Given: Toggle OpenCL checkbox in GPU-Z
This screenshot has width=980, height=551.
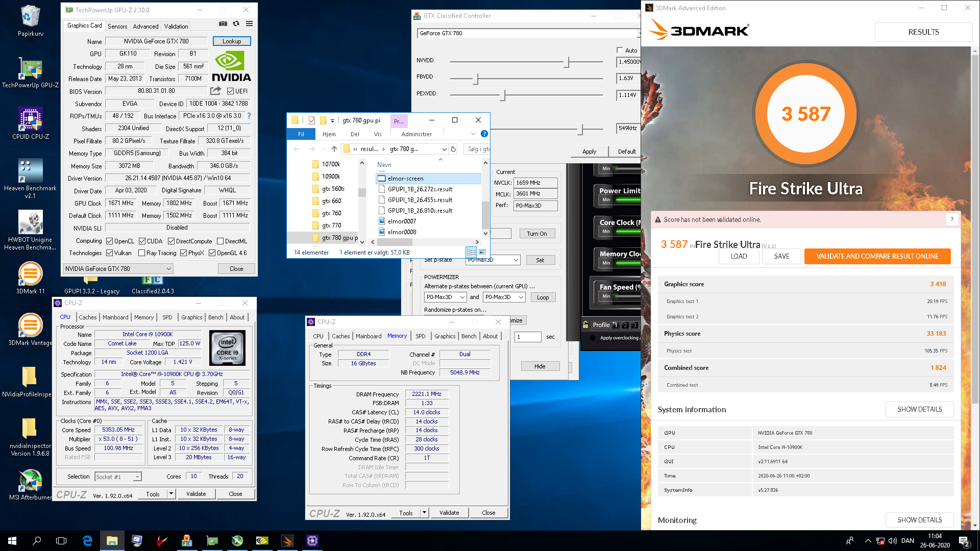Looking at the screenshot, I should 109,241.
